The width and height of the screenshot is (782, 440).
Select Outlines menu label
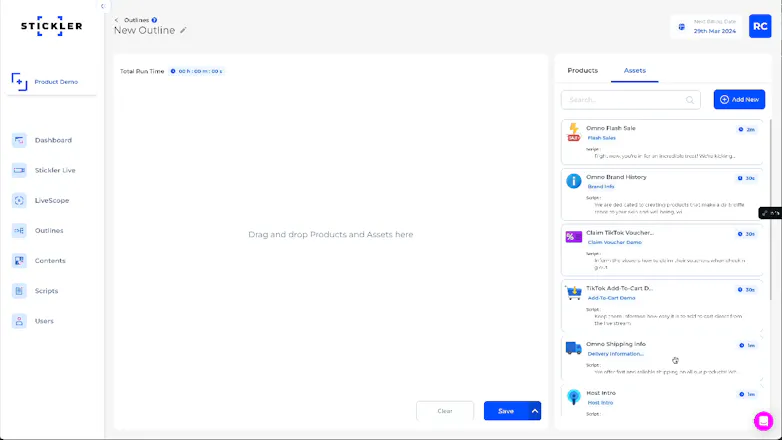(x=49, y=230)
